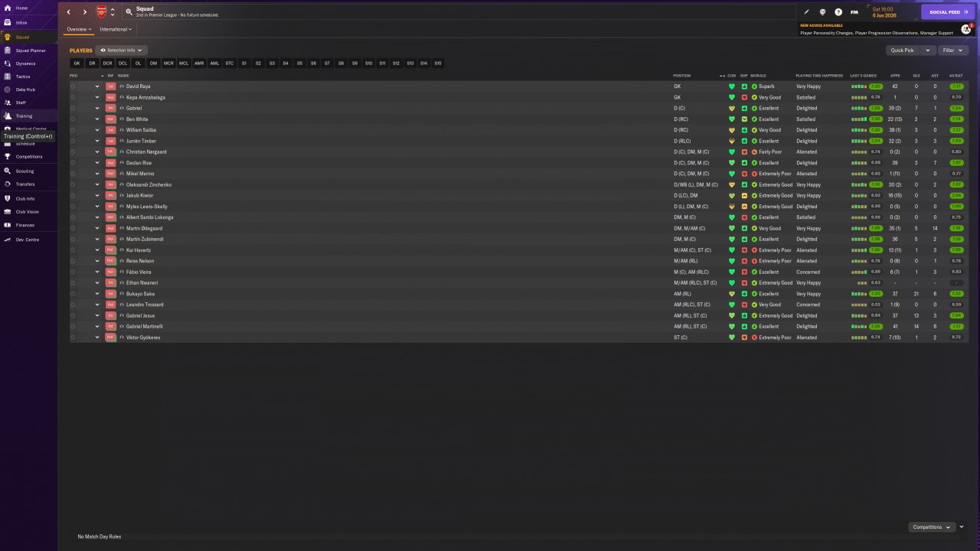Screen dimensions: 980x551
Task: Open Leandro Trossard's player profile
Action: click(x=145, y=305)
